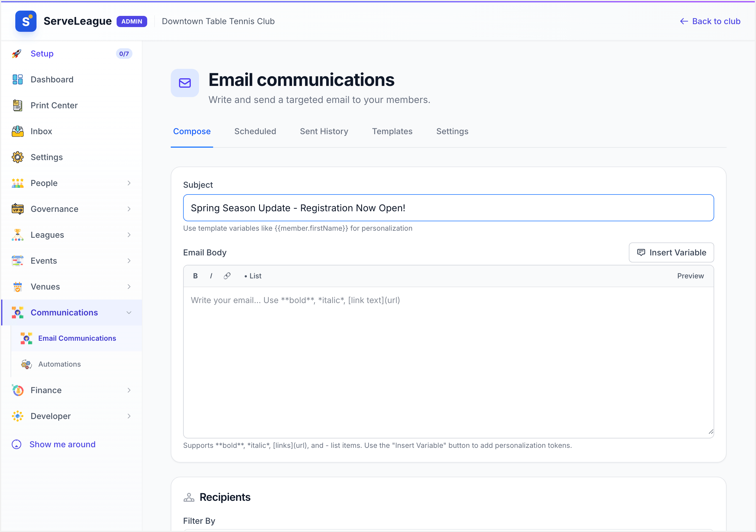Click the Inbox tray icon
Image resolution: width=756 pixels, height=532 pixels.
click(17, 131)
